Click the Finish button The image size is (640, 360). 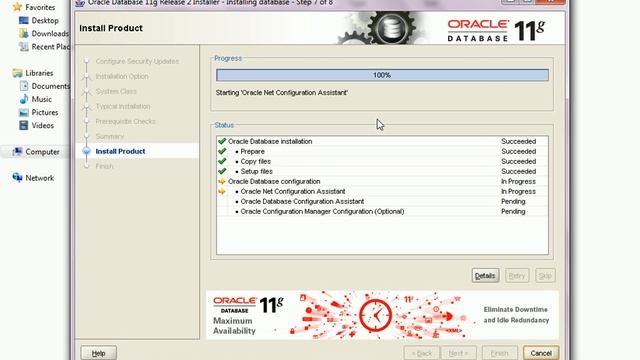point(500,353)
